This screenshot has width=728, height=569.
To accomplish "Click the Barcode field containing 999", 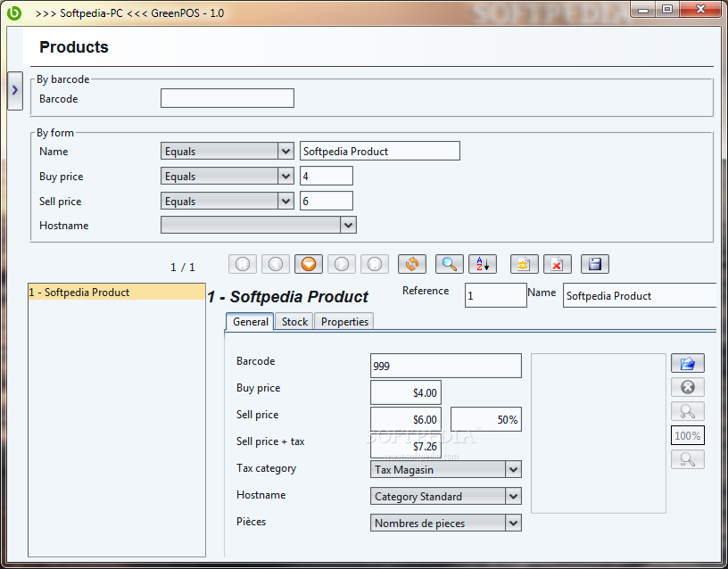I will point(446,366).
